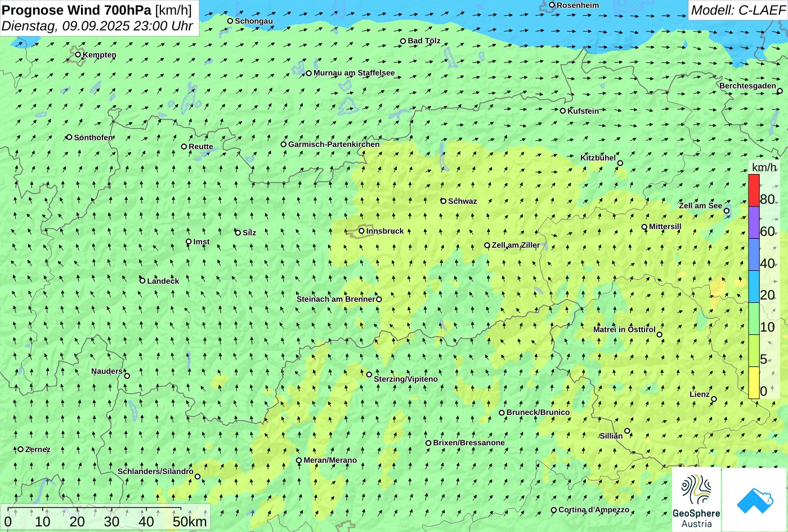Image resolution: width=788 pixels, height=532 pixels.
Task: Click the light green 10 km/h swatch
Action: point(754,319)
